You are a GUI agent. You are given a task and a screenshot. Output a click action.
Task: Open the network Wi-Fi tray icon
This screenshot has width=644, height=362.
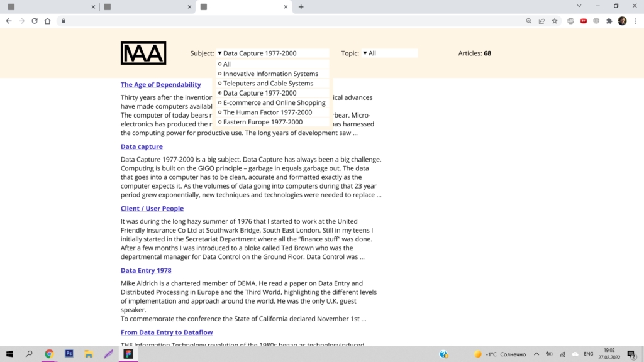(x=563, y=354)
